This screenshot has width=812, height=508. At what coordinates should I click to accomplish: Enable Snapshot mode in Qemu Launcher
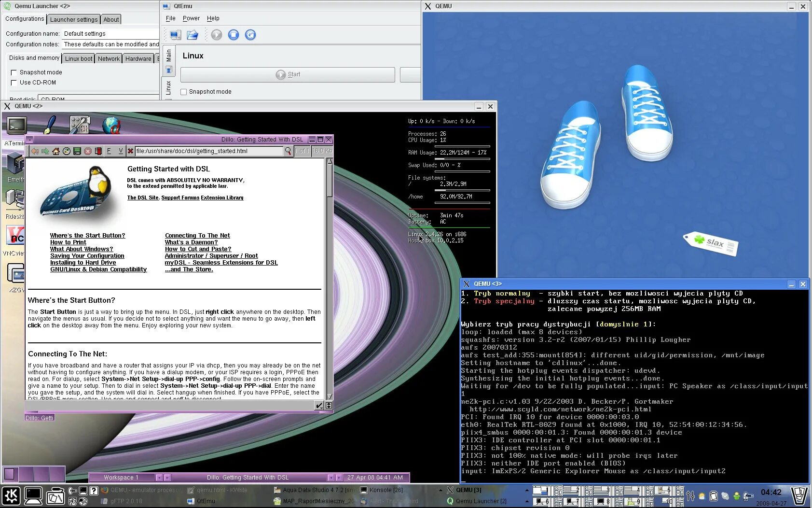(14, 72)
